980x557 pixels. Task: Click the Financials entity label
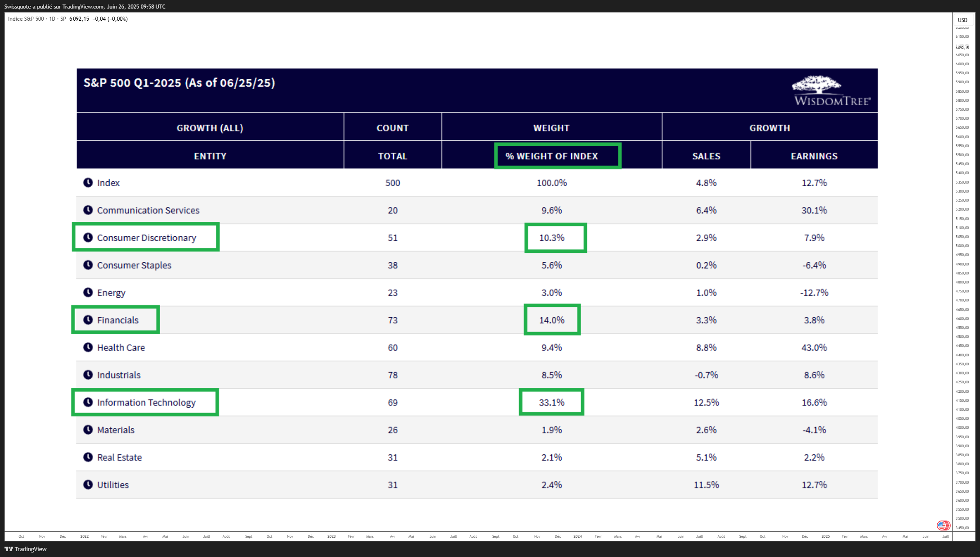(x=118, y=320)
